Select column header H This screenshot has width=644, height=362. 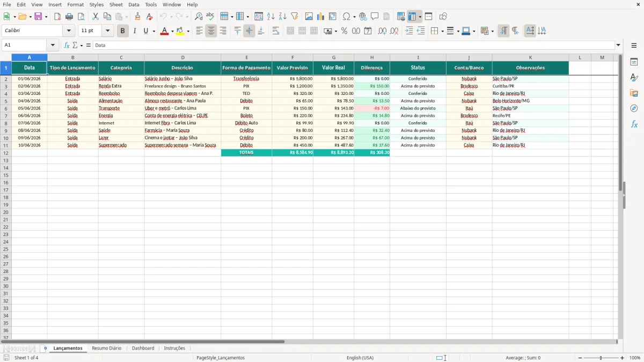tap(372, 57)
